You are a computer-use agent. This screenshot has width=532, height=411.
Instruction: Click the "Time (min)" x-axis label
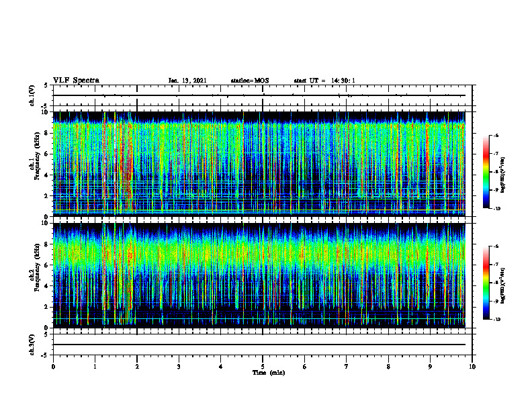click(269, 373)
